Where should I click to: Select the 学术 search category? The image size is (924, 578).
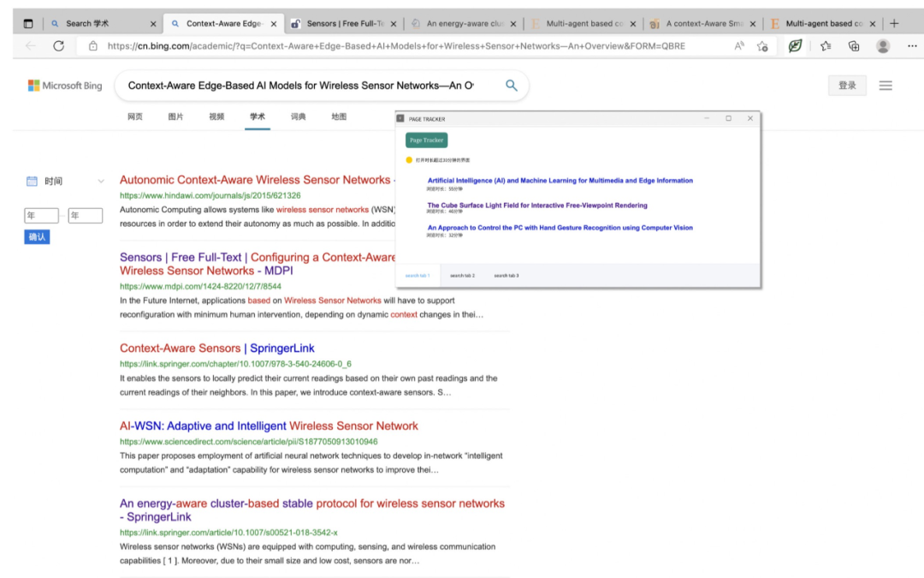pyautogui.click(x=258, y=116)
